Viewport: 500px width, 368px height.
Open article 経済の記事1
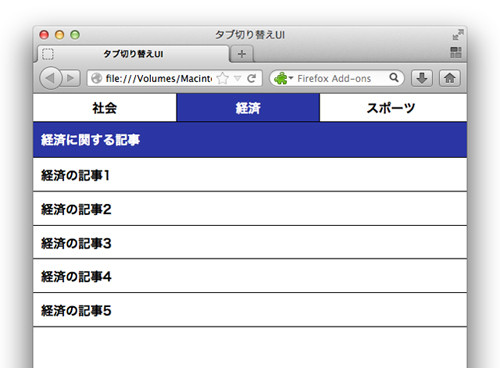point(250,175)
